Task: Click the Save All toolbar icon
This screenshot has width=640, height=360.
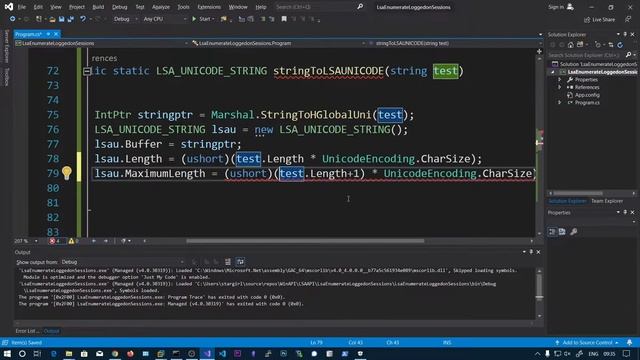Action: (71, 19)
